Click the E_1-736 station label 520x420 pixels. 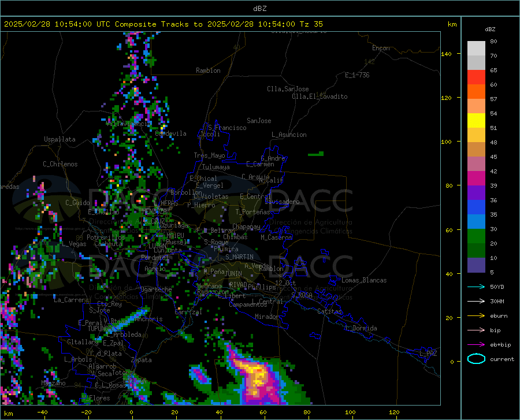click(357, 75)
